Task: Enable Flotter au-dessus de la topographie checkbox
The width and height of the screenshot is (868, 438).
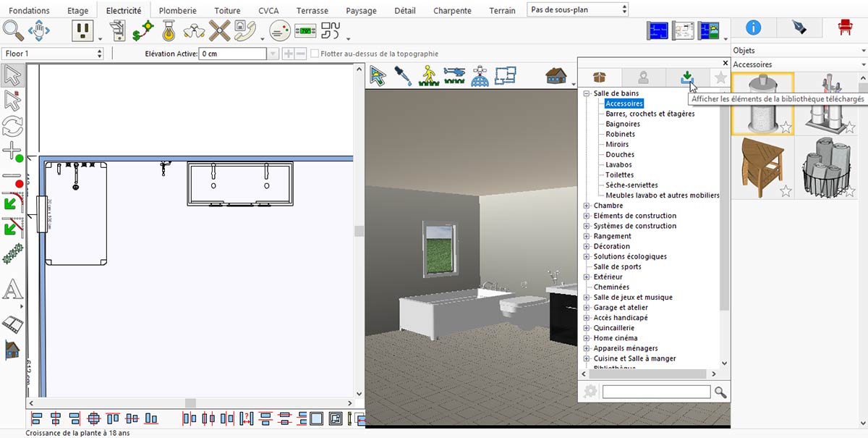Action: point(315,54)
